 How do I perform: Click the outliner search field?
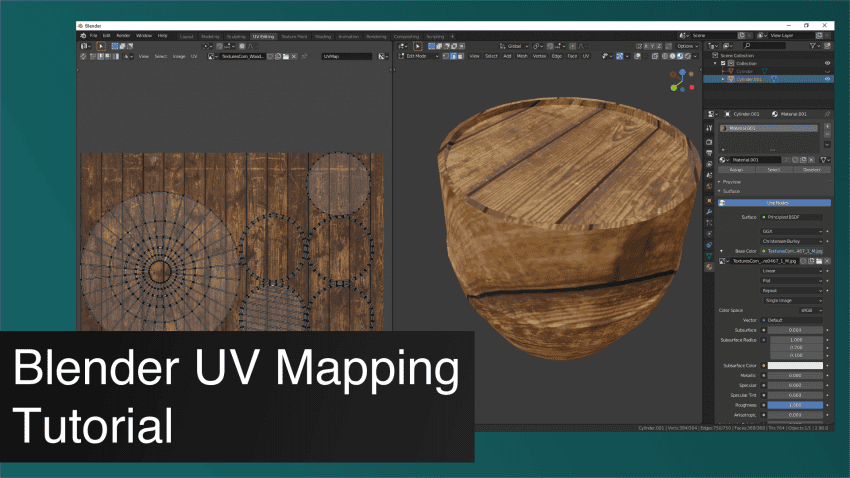pos(764,47)
